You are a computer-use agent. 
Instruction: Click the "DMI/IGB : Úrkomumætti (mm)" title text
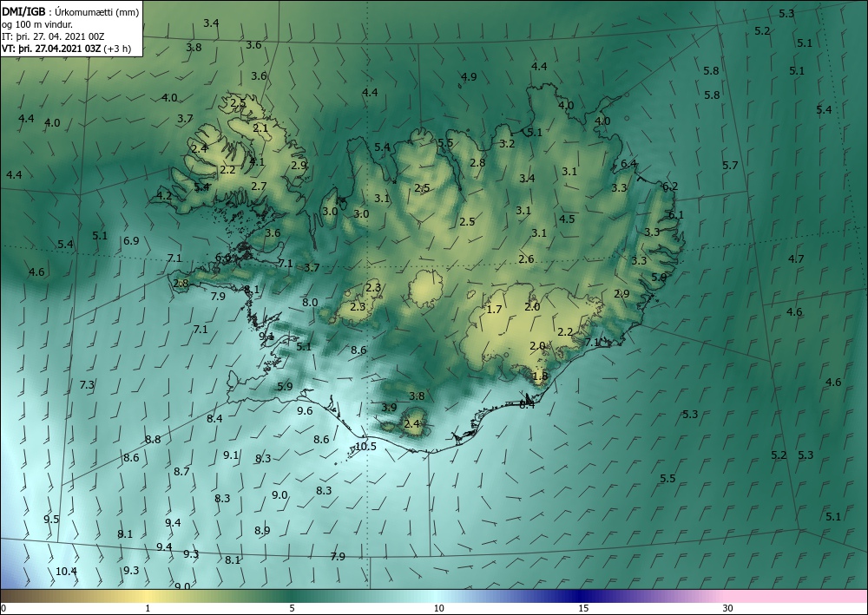[x=71, y=11]
